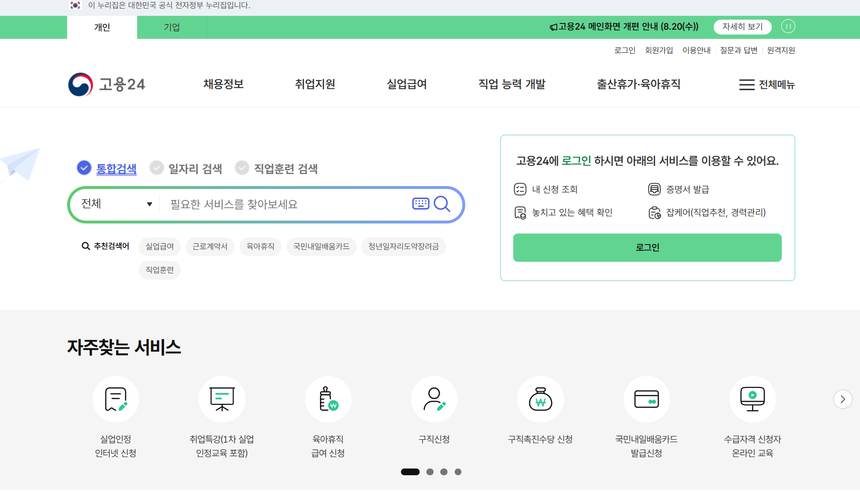Click the search magnifier icon
The width and height of the screenshot is (860, 504).
[x=442, y=204]
